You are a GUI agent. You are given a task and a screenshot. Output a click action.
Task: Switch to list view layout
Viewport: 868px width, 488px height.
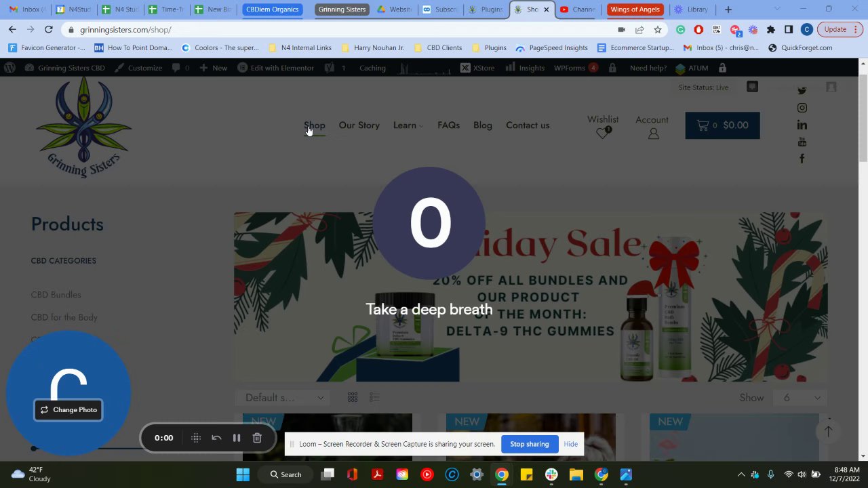[x=374, y=397]
